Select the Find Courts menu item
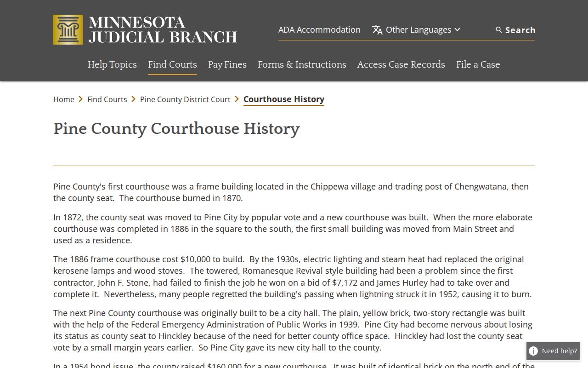This screenshot has height=368, width=588. coord(172,64)
